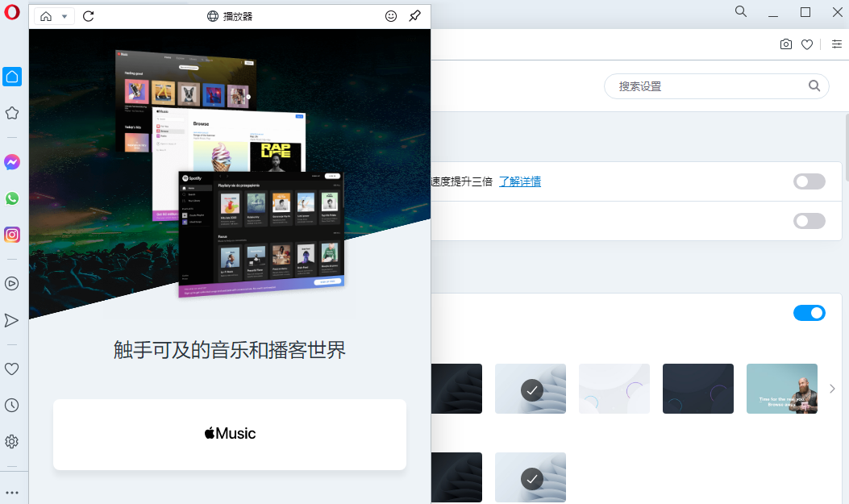Show next wallpapers with right chevron
The image size is (849, 504).
pos(832,389)
